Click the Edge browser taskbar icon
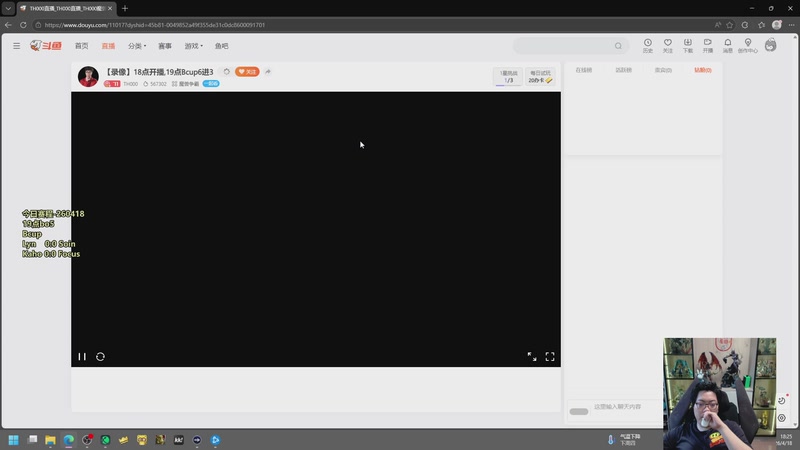 pos(69,440)
